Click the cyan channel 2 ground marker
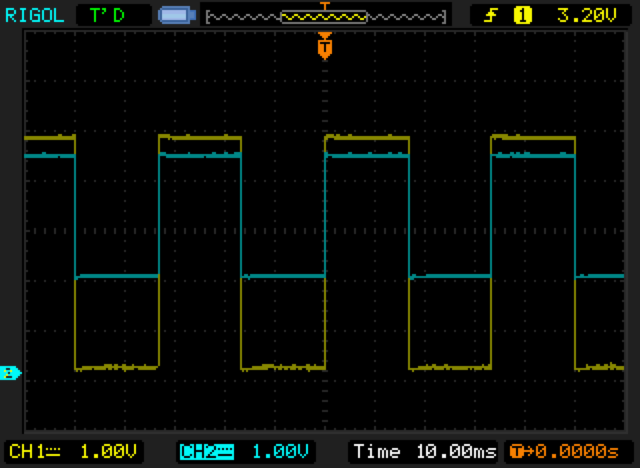 click(x=11, y=373)
